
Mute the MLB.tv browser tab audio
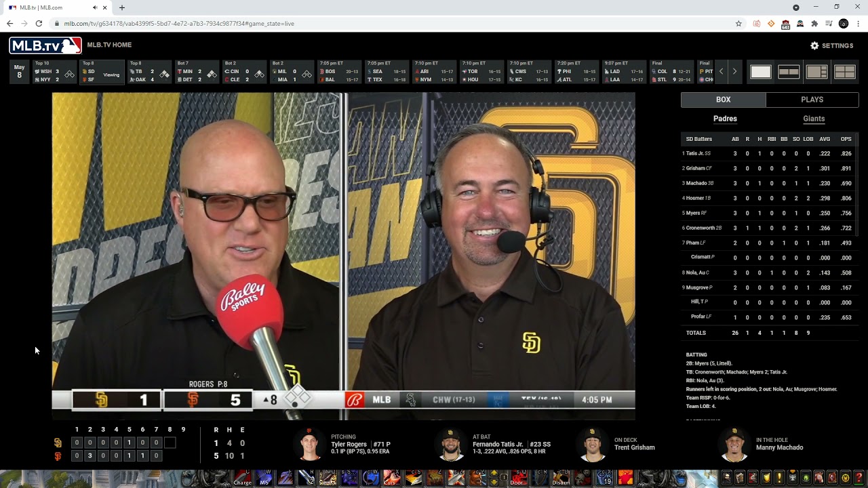point(95,7)
